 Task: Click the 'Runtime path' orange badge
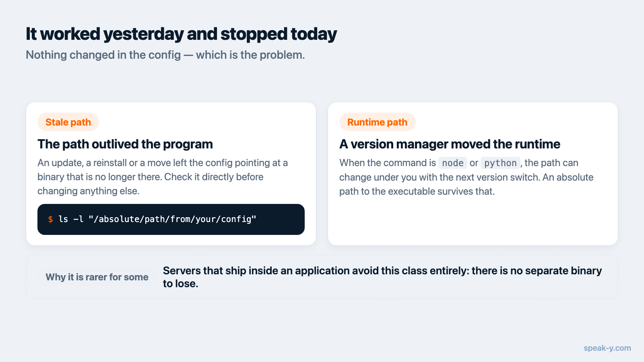pyautogui.click(x=377, y=122)
